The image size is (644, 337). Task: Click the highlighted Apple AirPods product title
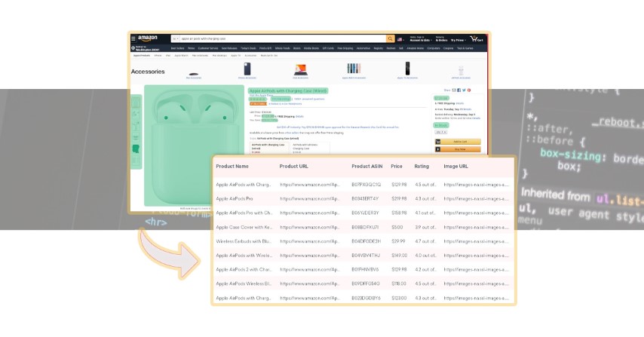click(288, 90)
